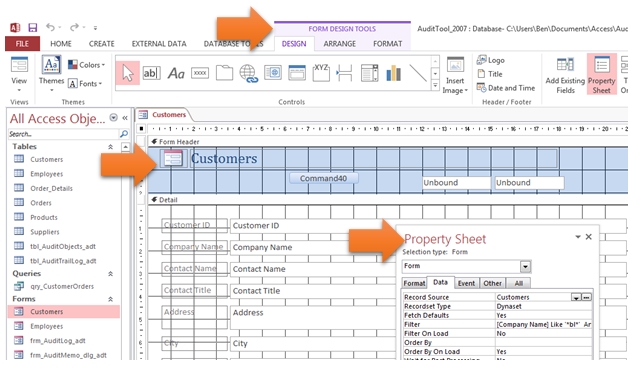Select the Text Box control
This screenshot has width=641, height=369.
point(151,73)
